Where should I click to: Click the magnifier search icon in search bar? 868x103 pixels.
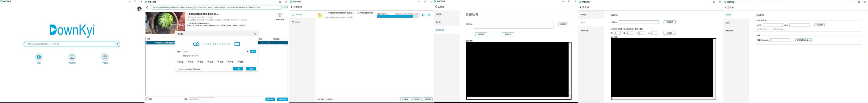[117, 44]
